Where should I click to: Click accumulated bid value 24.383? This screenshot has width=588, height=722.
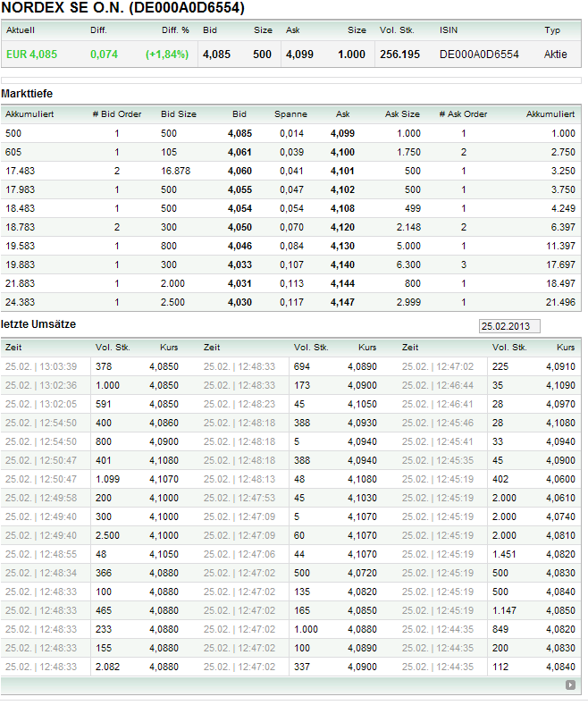[x=21, y=302]
